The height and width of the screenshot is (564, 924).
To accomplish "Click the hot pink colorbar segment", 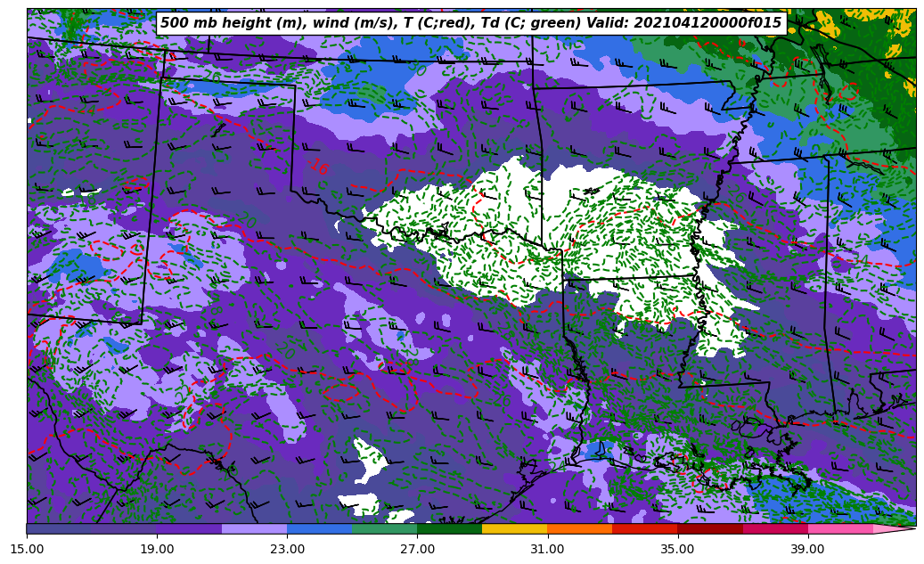I will click(839, 528).
